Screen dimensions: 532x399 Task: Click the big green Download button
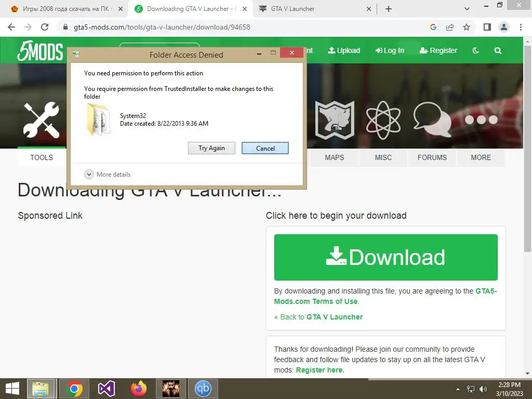click(386, 257)
